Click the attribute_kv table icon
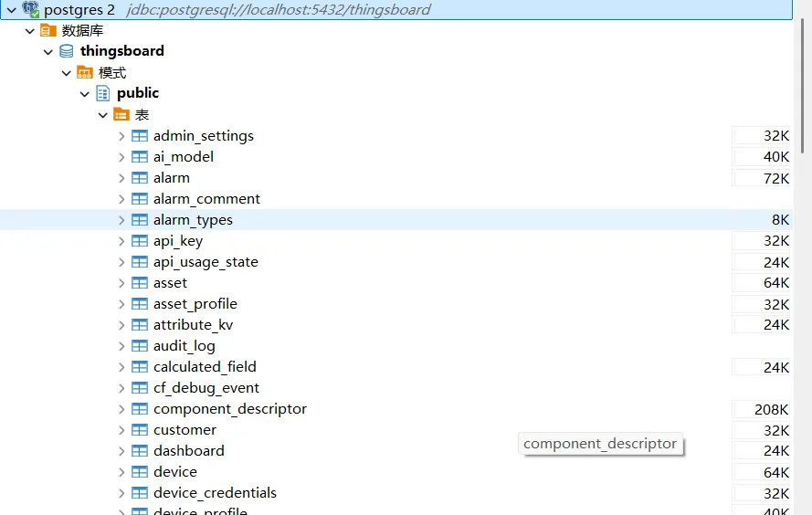 tap(140, 325)
